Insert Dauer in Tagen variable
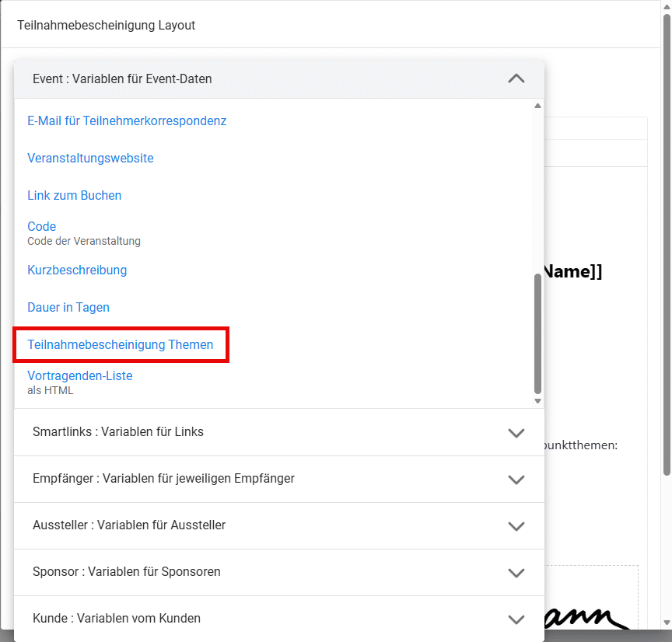Viewport: 672px width, 642px height. click(x=68, y=307)
